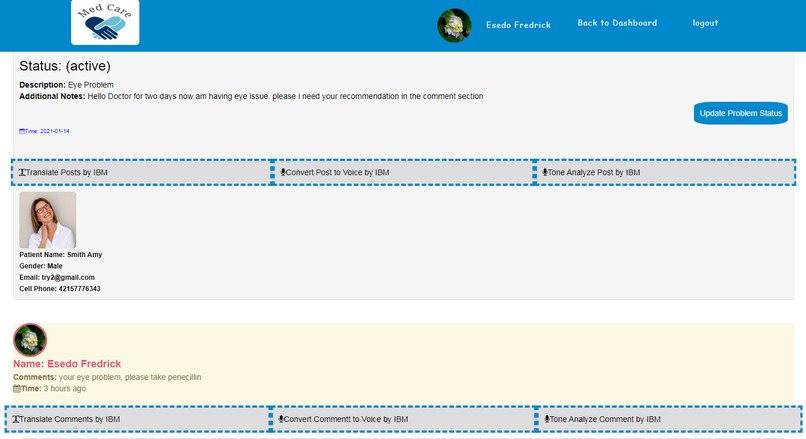806x439 pixels.
Task: Click the Description: Eye Problem text
Action: point(66,85)
